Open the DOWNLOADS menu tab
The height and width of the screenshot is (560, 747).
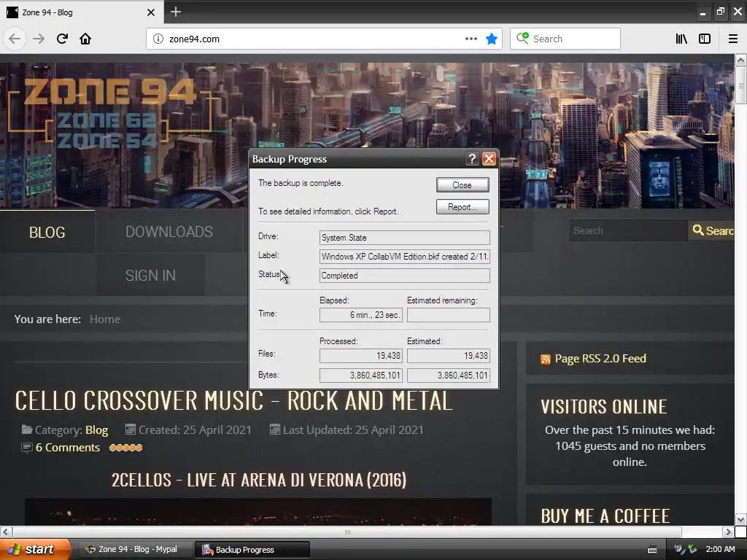169,232
